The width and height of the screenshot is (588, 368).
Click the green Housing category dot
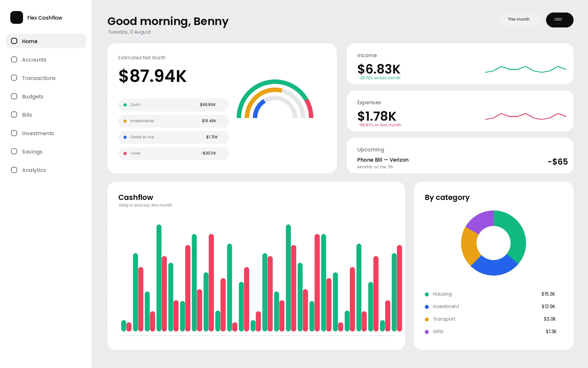pos(427,294)
